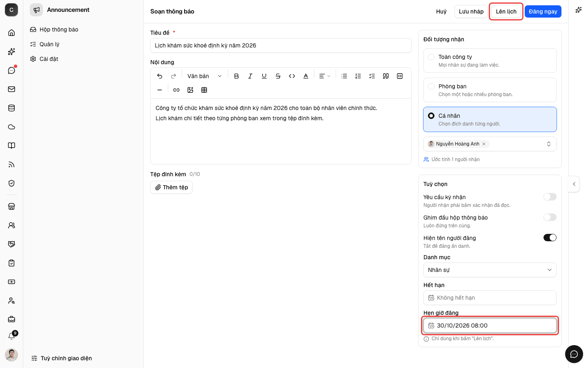
Task: Add a blockquote with the quote icon
Action: (386, 76)
